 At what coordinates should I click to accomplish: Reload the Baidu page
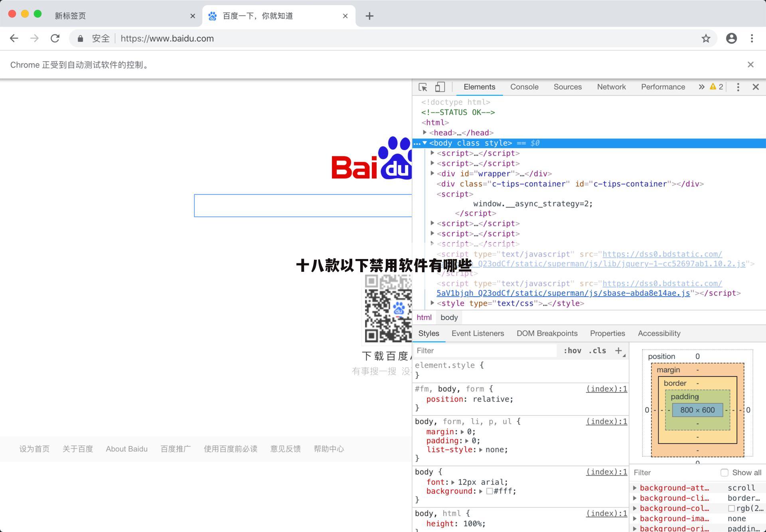point(55,38)
